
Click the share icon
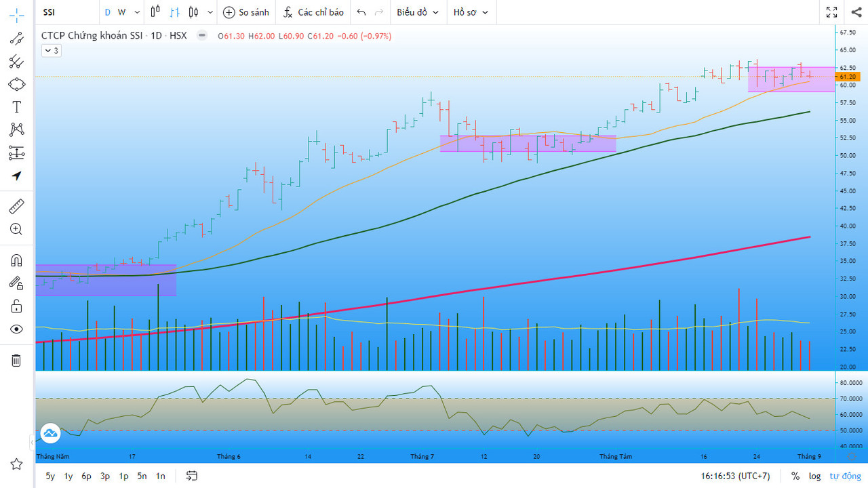[x=856, y=12]
